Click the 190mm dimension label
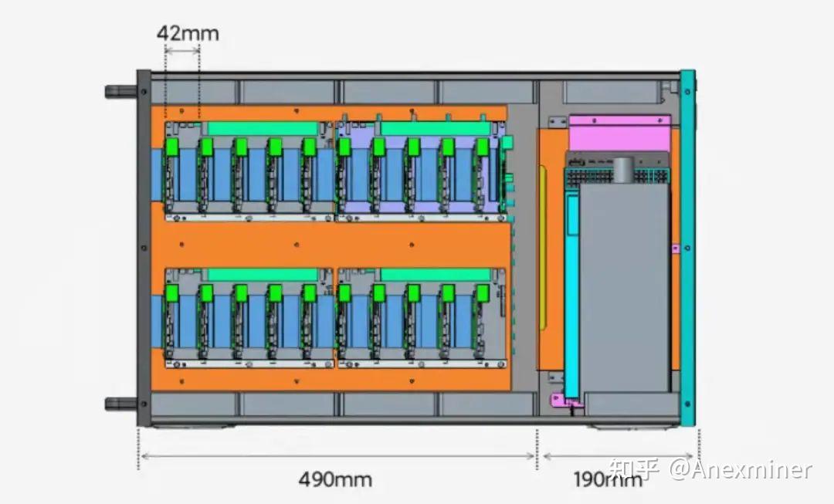 pyautogui.click(x=608, y=479)
